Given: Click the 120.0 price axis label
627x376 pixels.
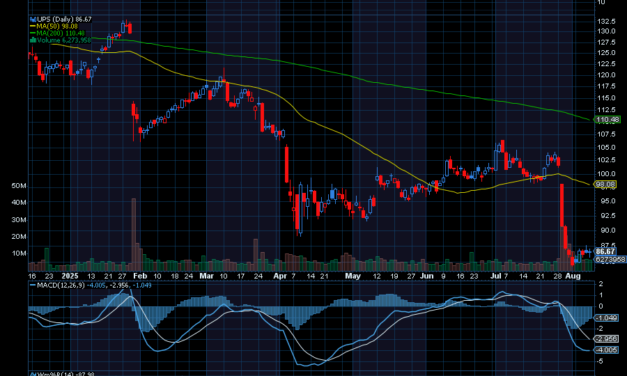Looking at the screenshot, I should (x=606, y=75).
